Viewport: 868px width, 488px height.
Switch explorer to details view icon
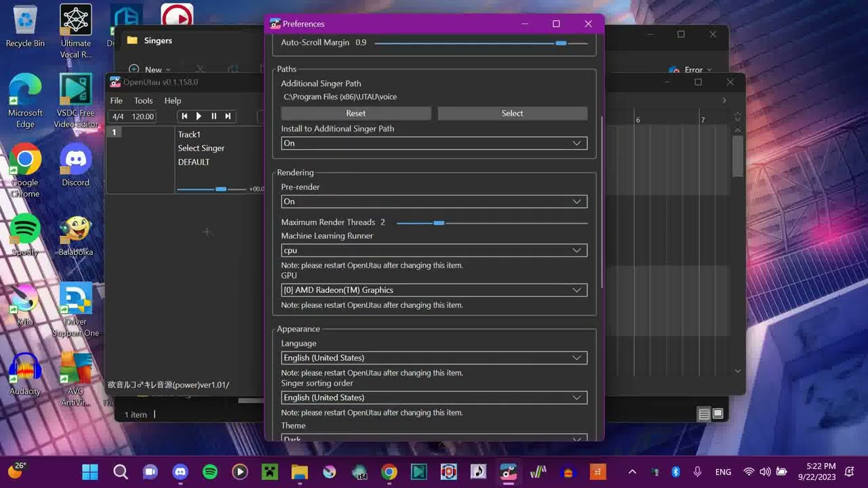(x=704, y=413)
